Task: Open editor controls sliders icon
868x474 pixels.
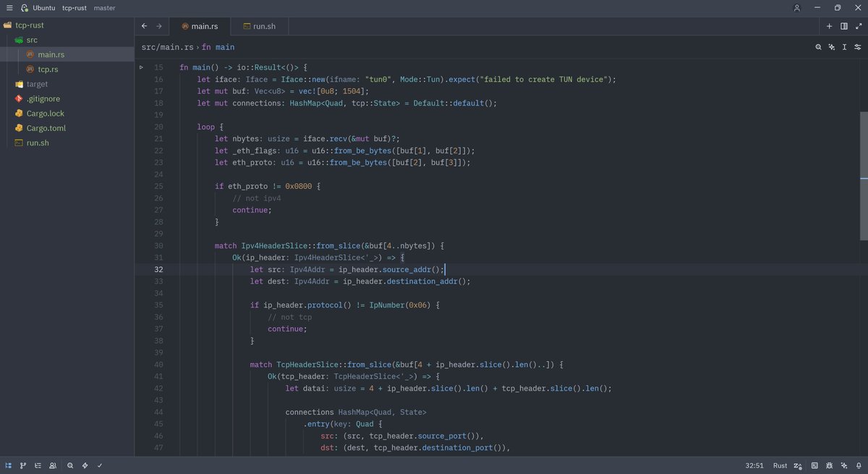Action: click(x=857, y=47)
